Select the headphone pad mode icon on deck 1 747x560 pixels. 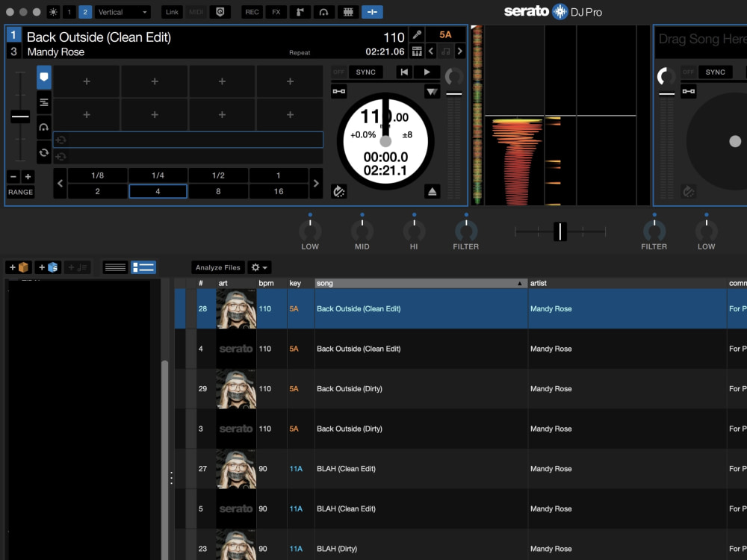click(x=44, y=128)
